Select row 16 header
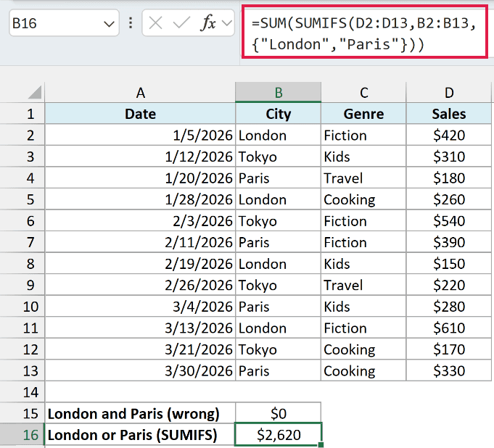The image size is (494, 448). pyautogui.click(x=22, y=435)
